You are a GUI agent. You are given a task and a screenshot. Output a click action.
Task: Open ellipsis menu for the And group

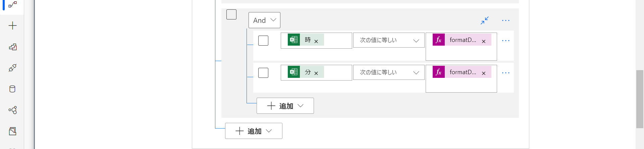(505, 20)
